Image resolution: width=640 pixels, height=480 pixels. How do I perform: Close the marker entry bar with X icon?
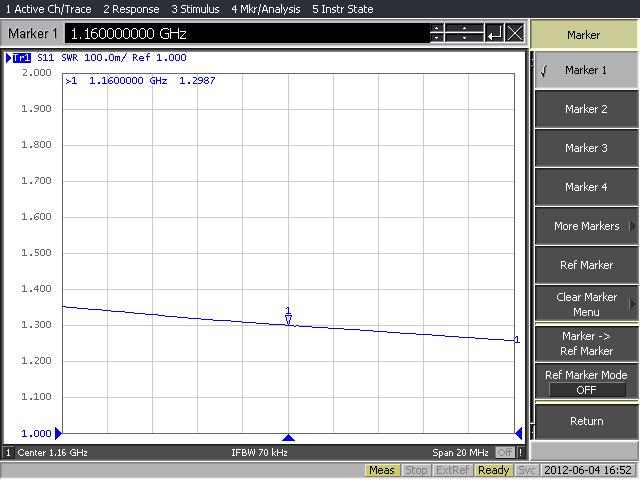pyautogui.click(x=515, y=33)
